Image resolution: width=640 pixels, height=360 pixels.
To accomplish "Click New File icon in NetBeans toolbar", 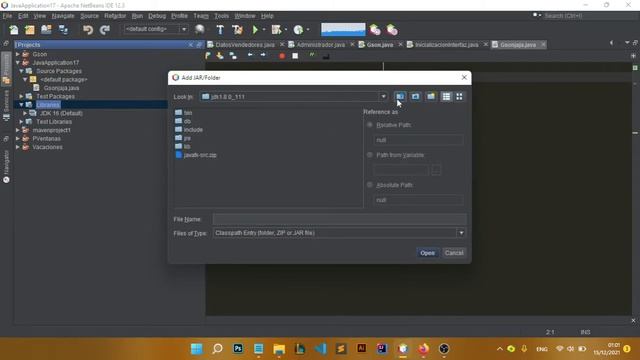I will [14, 30].
